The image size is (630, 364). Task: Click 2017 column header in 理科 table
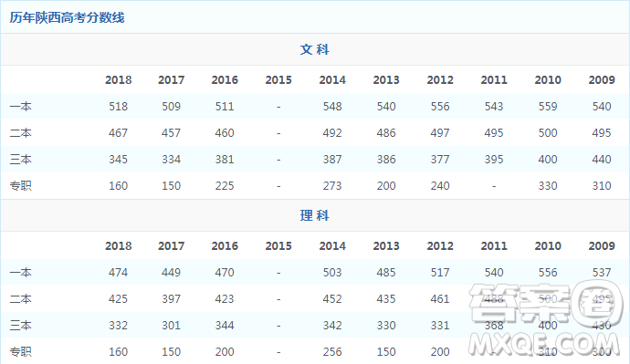(x=171, y=246)
